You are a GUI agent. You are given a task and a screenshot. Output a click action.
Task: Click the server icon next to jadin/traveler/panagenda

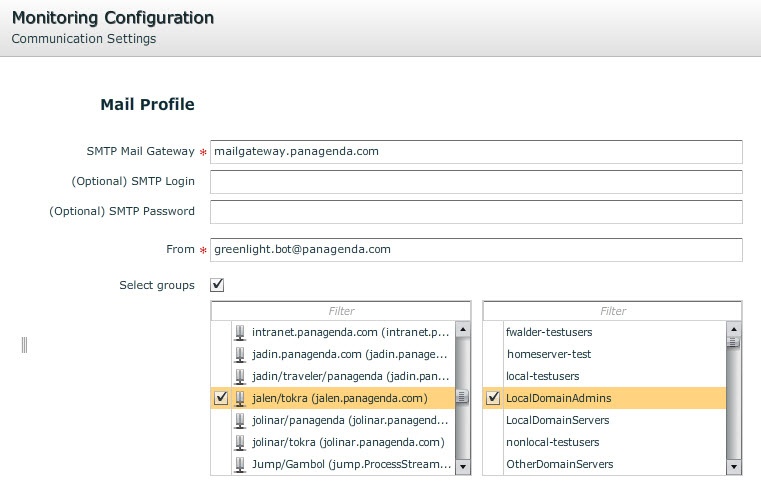[x=240, y=376]
